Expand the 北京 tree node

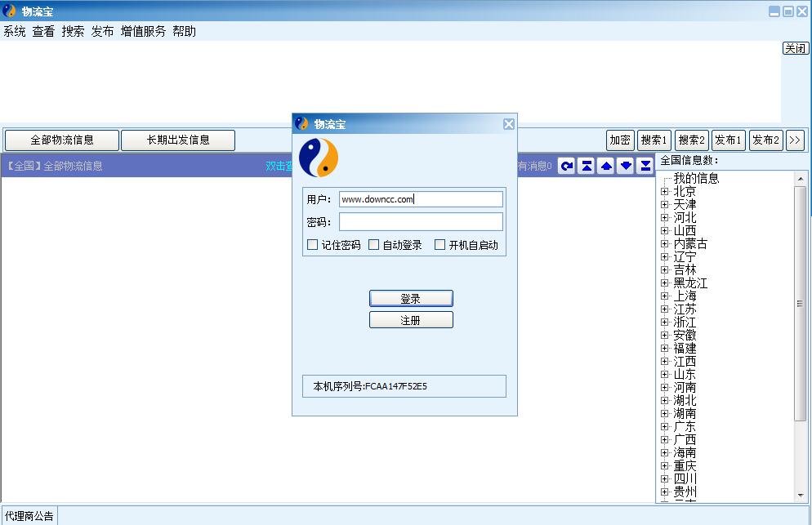665,192
